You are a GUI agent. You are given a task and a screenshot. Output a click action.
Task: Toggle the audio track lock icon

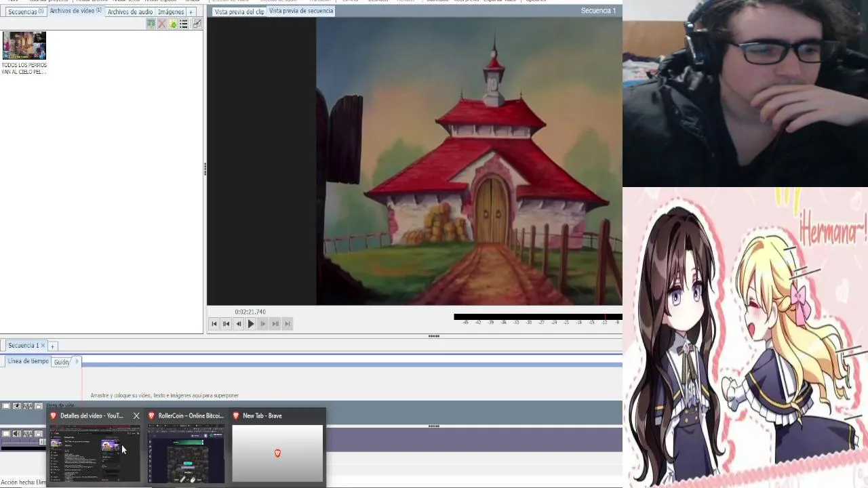[39, 434]
